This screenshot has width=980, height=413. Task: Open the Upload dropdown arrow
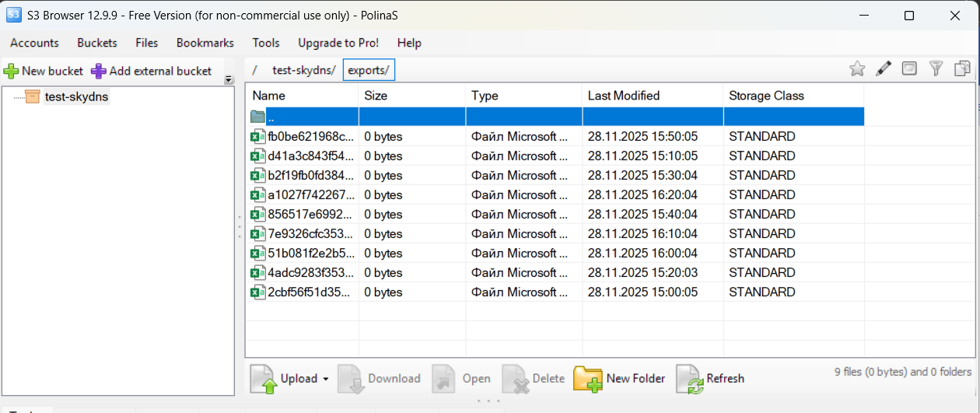325,379
